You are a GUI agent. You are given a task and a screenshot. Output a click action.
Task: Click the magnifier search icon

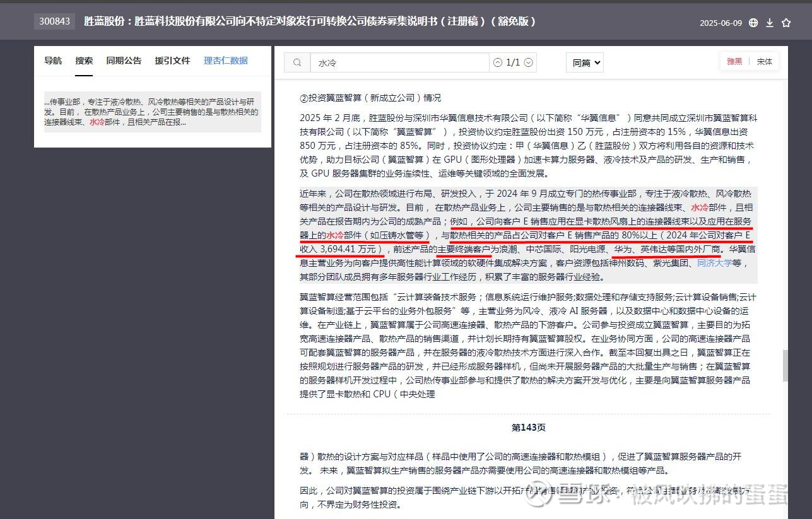[297, 62]
